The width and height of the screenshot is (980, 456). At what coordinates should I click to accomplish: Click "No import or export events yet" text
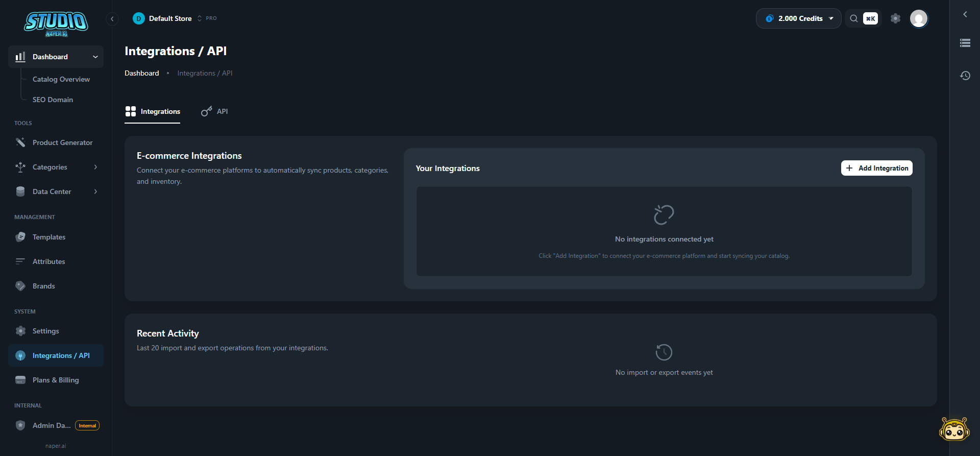pyautogui.click(x=664, y=372)
